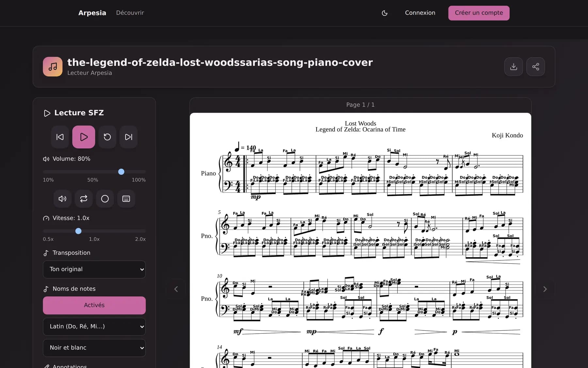Click the speed gauge icon next to Vitesse
Viewport: 588px width, 368px height.
click(46, 218)
